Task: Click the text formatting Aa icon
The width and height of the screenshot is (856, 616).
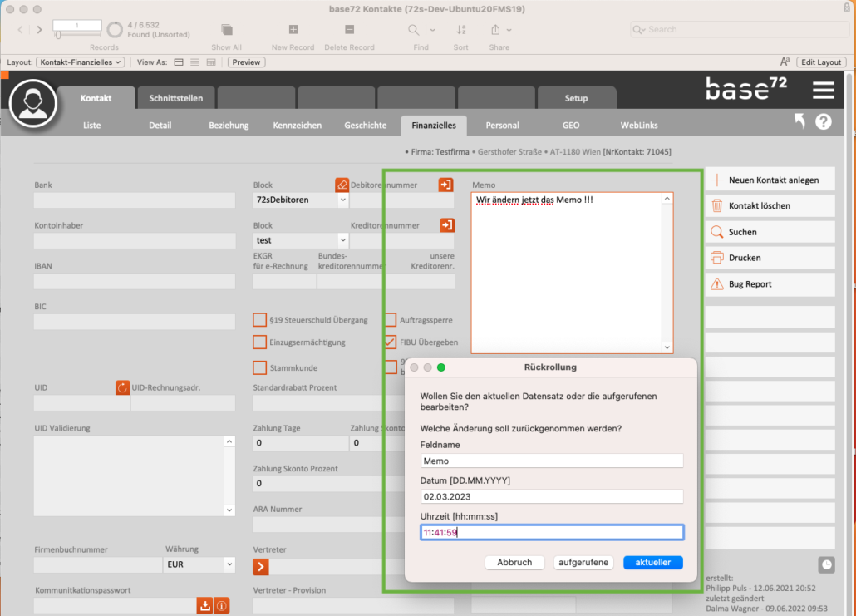Action: [785, 62]
